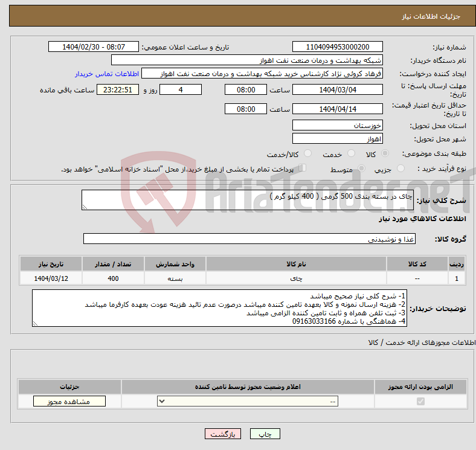Click the delivery city field اهواز
This screenshot has height=450, width=476.
337,138
